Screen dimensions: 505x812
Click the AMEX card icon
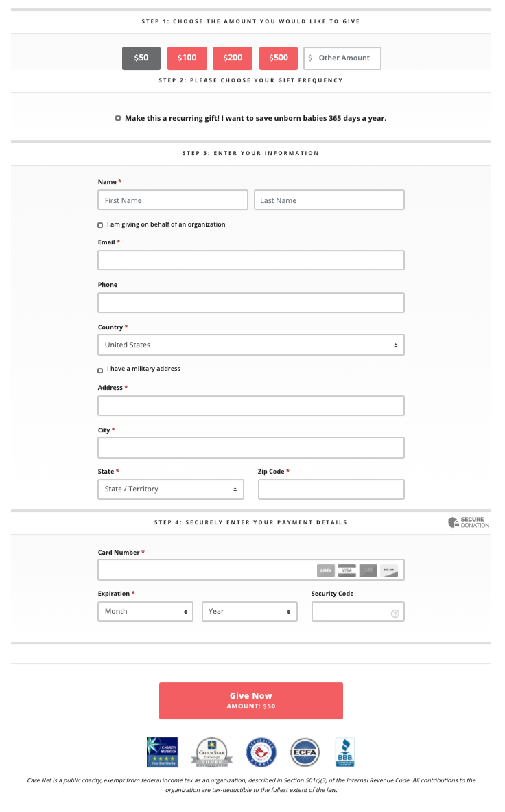click(325, 570)
